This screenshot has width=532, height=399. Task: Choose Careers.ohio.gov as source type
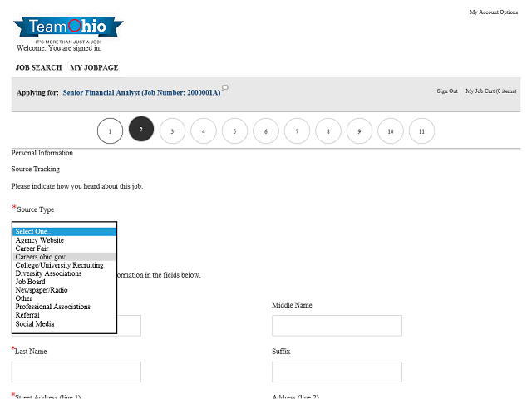[x=65, y=257]
